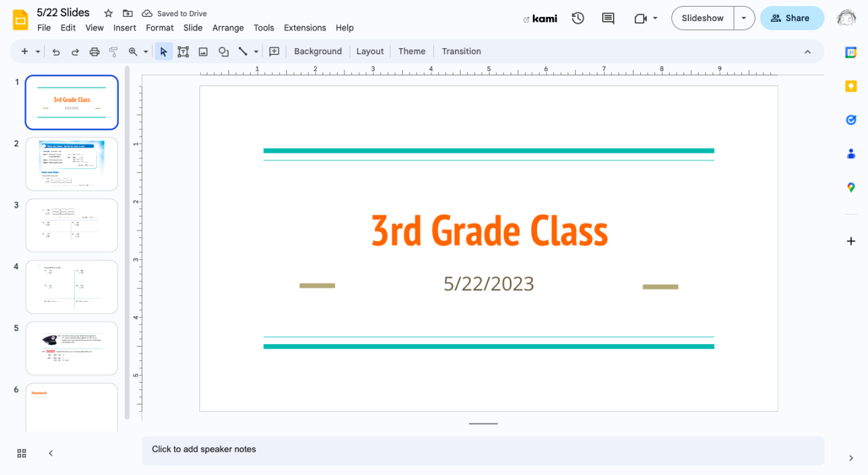Screen dimensions: 868x475
Task: Open Google Tasks side panel
Action: [x=851, y=119]
